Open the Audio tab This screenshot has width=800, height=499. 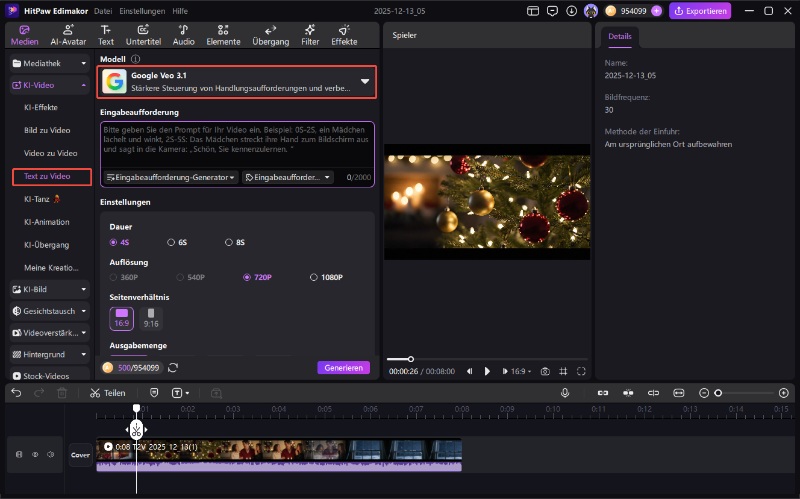tap(184, 35)
